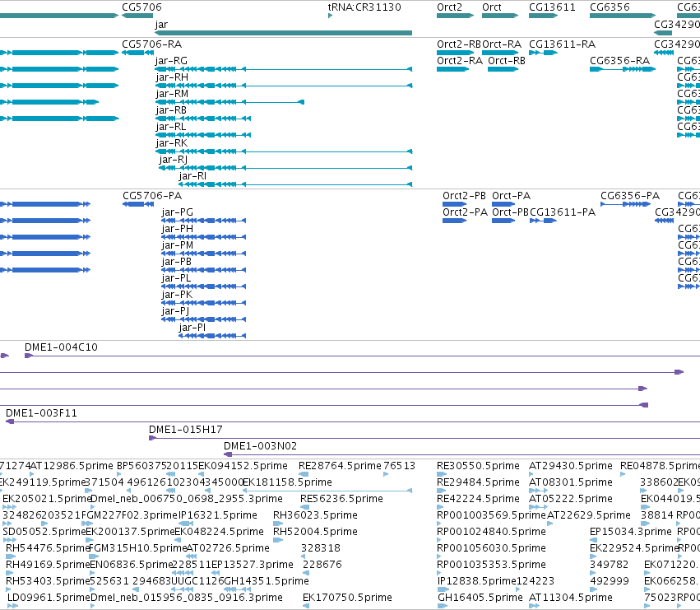The height and width of the screenshot is (610, 700).
Task: Click the Orct-PB protein label
Action: pyautogui.click(x=510, y=212)
